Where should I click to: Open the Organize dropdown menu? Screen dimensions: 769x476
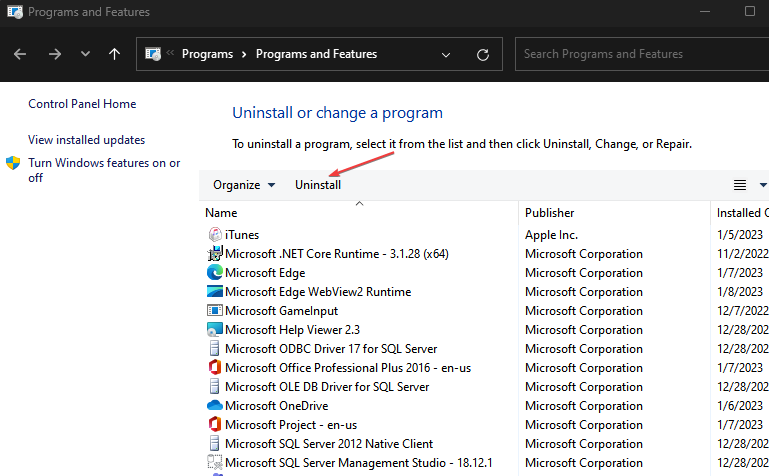244,185
